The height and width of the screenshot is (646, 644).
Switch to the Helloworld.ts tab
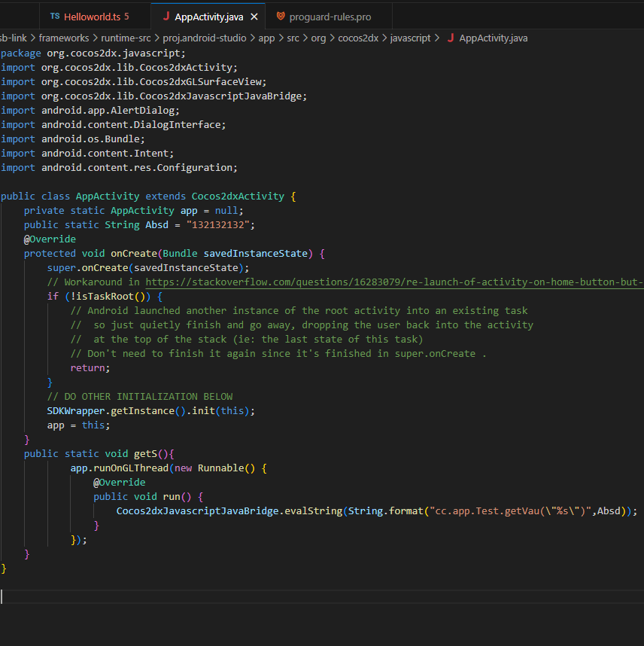[90, 17]
